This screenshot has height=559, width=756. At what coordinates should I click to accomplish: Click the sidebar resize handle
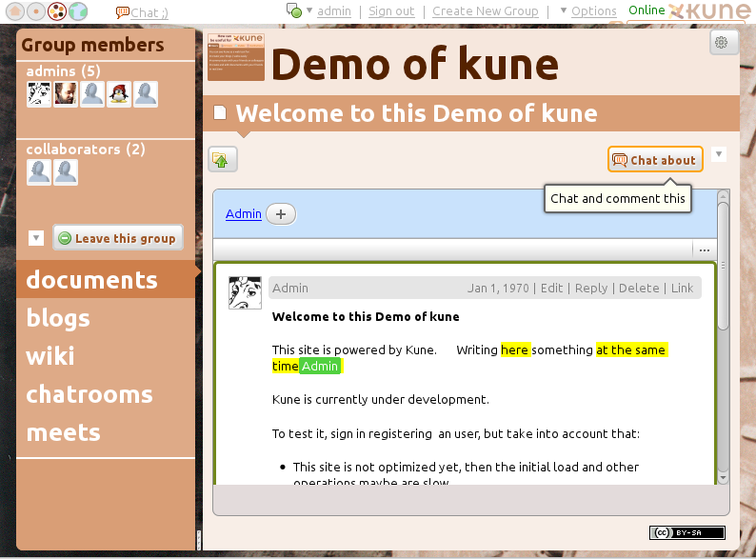[x=199, y=540]
